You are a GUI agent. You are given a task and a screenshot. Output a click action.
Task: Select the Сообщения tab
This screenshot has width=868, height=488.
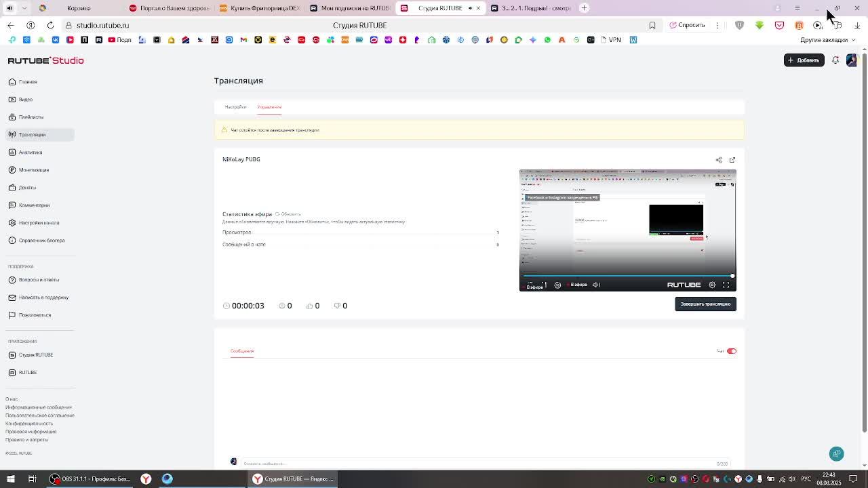[242, 351]
